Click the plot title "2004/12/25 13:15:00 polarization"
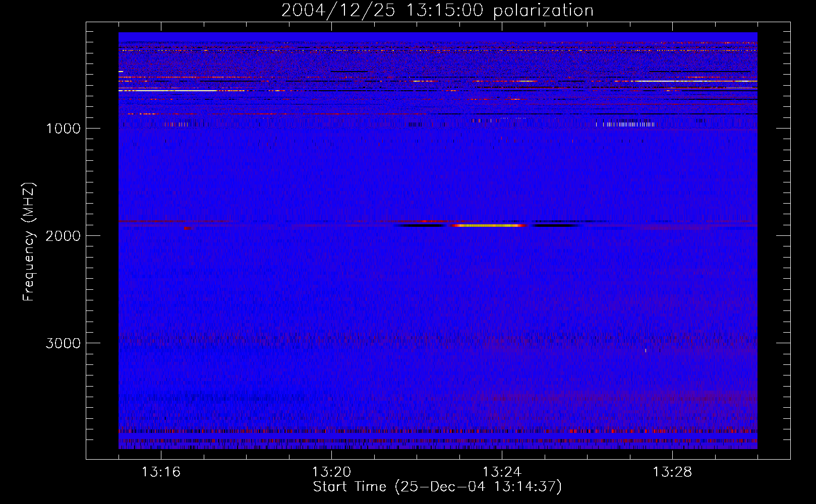Viewport: 816px width, 504px height. tap(437, 11)
